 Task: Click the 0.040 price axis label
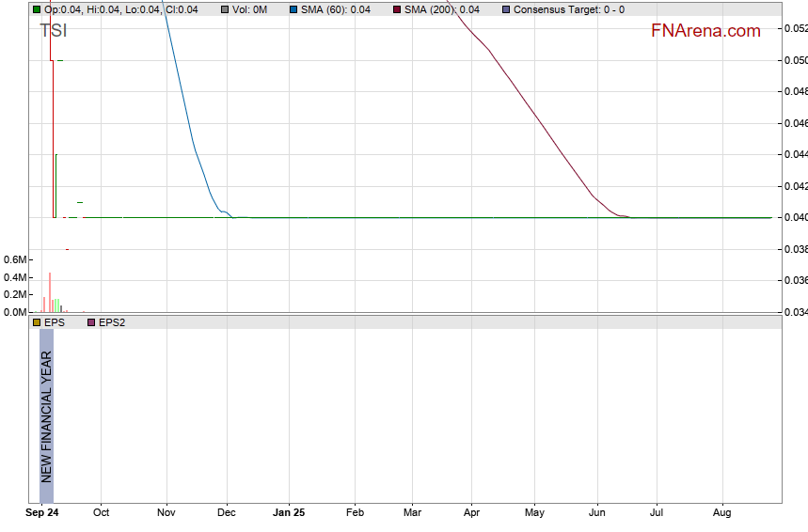tap(795, 218)
